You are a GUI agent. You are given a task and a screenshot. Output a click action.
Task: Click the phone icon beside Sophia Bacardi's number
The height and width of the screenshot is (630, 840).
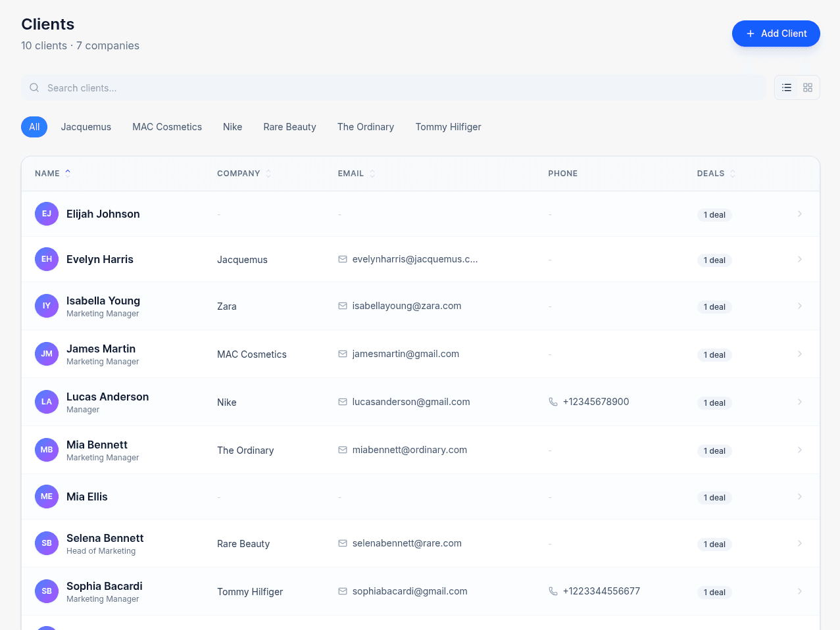553,591
